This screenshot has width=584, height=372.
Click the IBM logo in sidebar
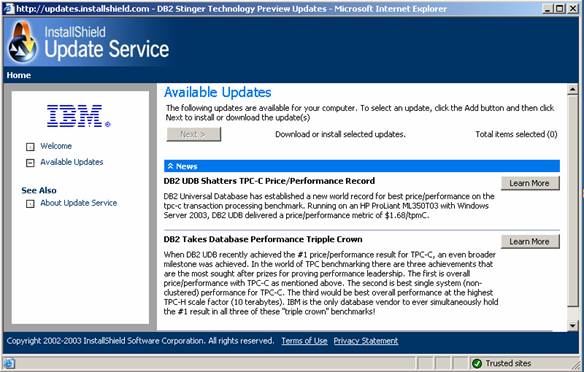(78, 116)
